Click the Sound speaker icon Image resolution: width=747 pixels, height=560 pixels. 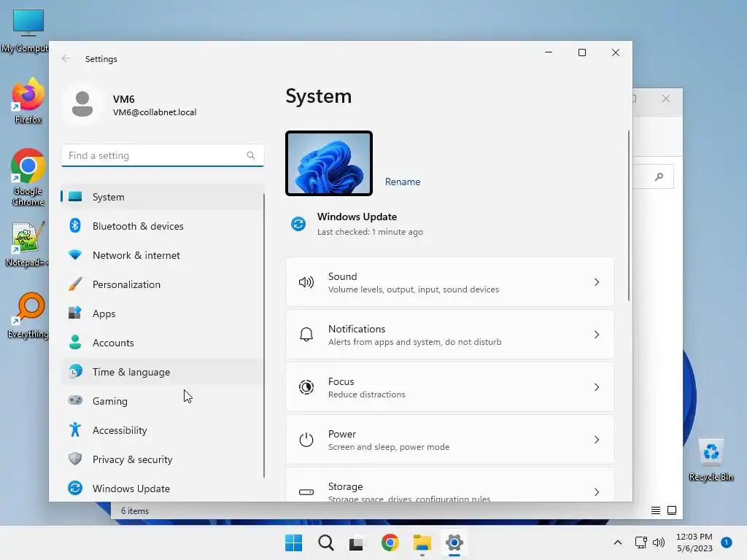[306, 282]
